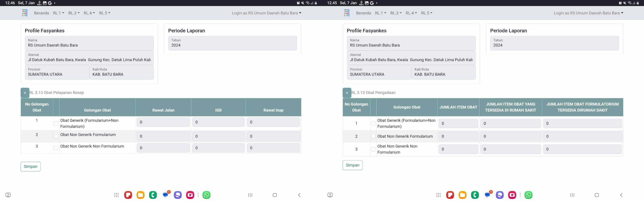Open the green Phone app in left dock
The width and height of the screenshot is (644, 201).
click(x=153, y=195)
